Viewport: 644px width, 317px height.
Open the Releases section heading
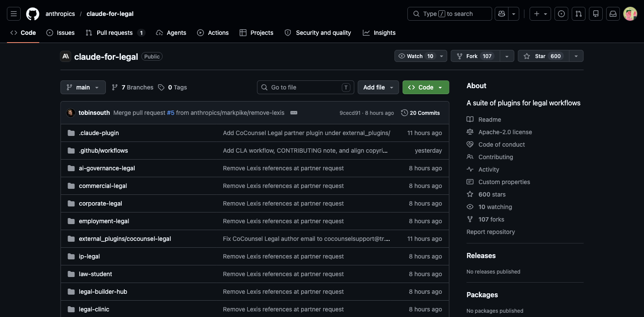481,255
